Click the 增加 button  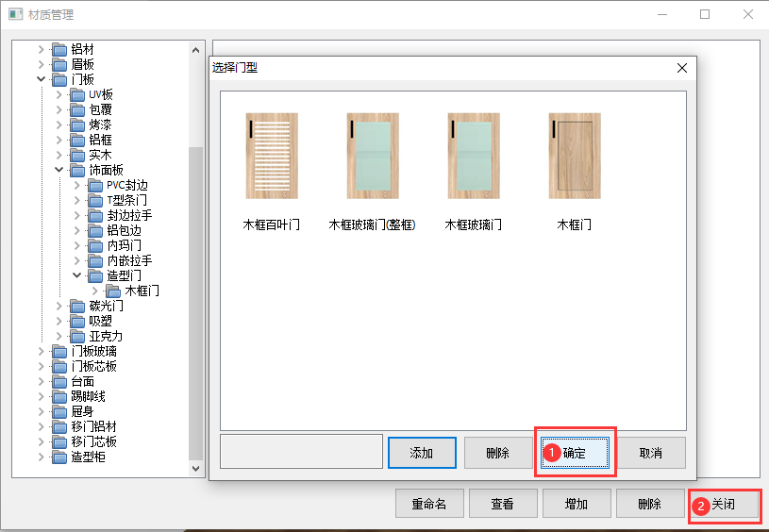[577, 504]
